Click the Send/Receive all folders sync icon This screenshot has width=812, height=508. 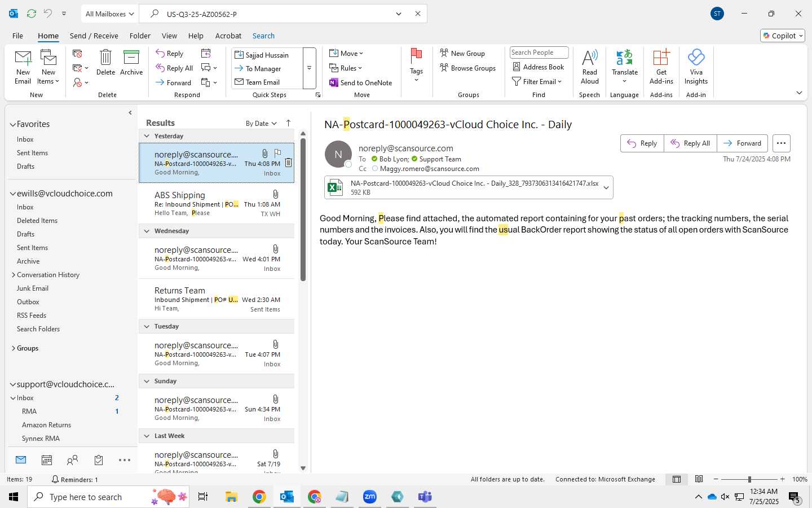coord(32,14)
